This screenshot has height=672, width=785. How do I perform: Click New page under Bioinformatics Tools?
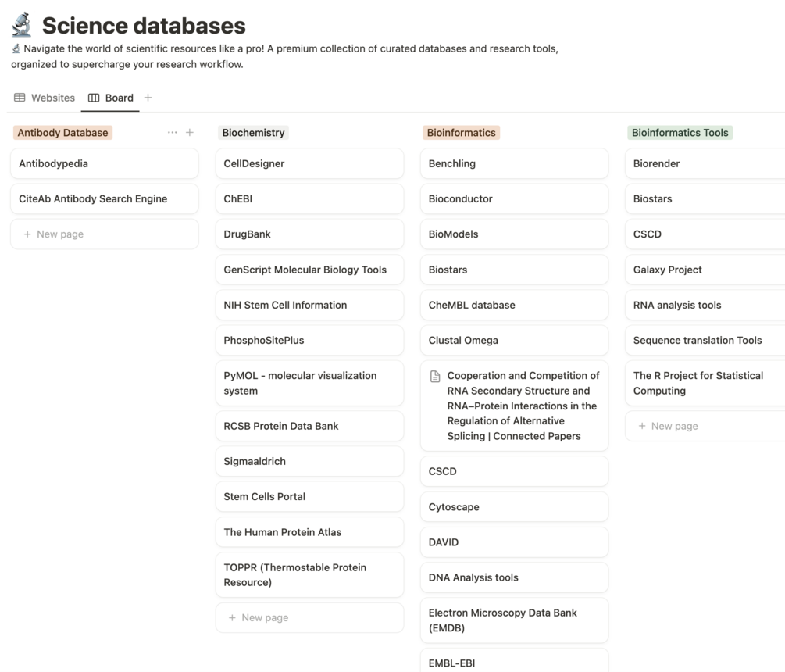click(x=704, y=426)
